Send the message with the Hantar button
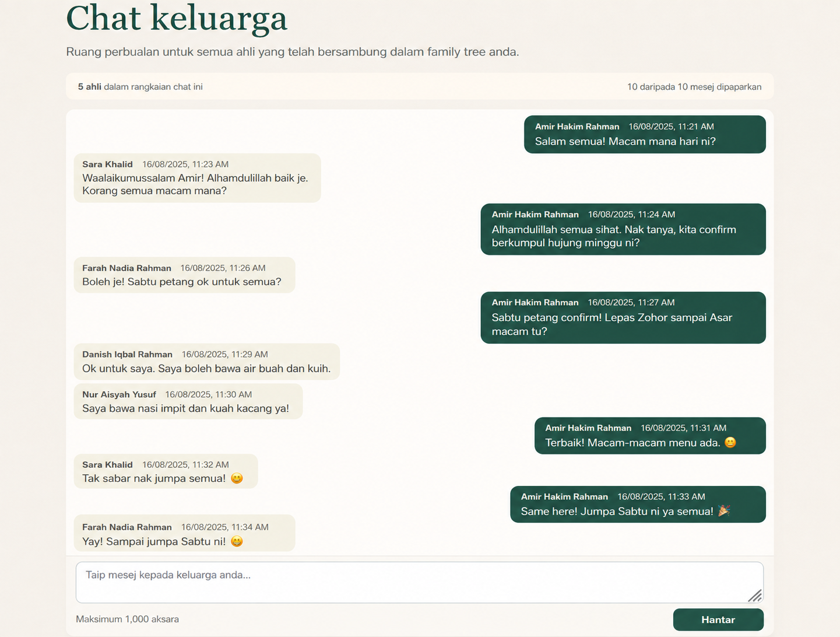Viewport: 840px width, 637px height. (x=718, y=619)
